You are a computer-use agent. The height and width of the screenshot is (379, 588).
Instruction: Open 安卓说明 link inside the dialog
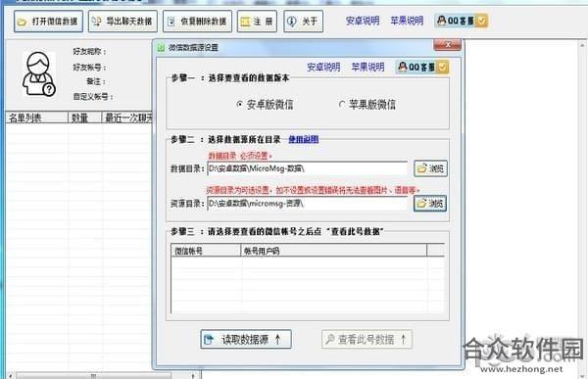tap(323, 68)
